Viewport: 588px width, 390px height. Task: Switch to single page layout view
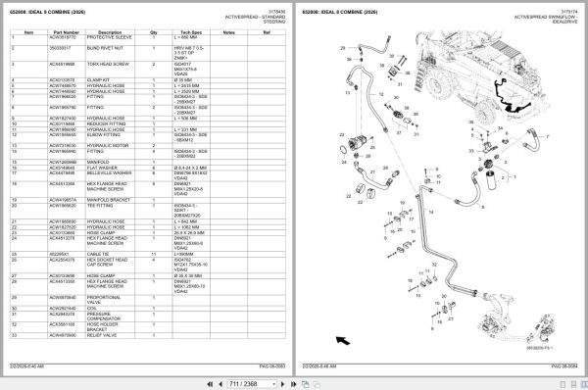(x=563, y=384)
